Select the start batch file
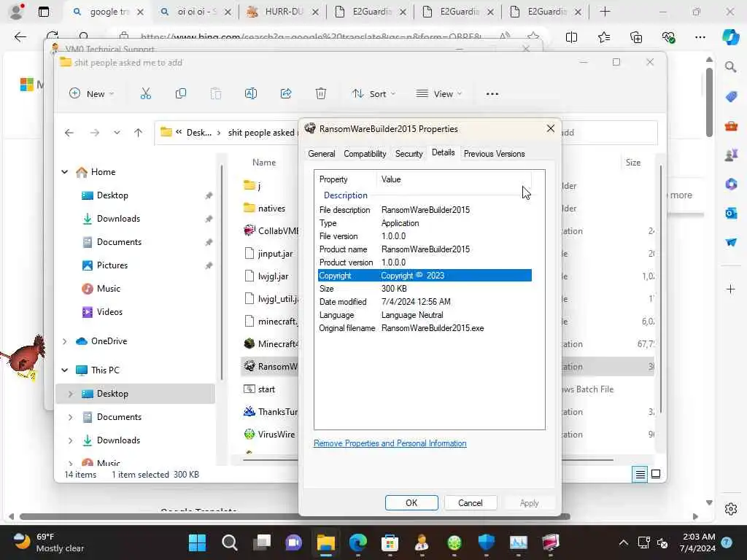747x560 pixels. coord(266,389)
